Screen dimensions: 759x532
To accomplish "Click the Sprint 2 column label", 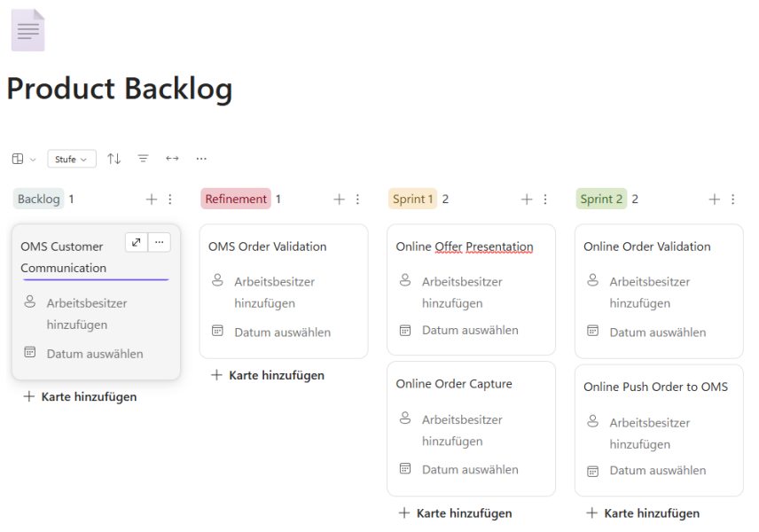I will pos(600,199).
